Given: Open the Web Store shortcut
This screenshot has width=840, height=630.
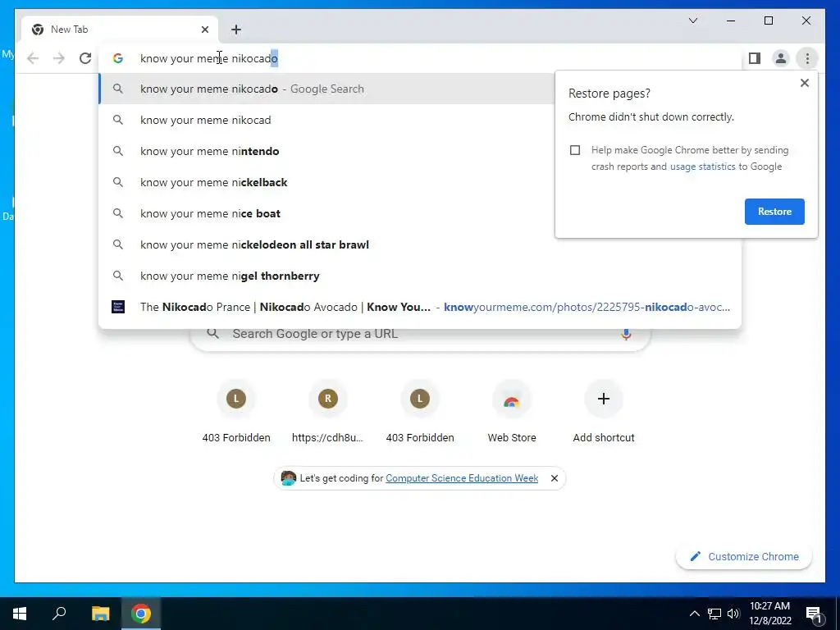Looking at the screenshot, I should coord(512,413).
